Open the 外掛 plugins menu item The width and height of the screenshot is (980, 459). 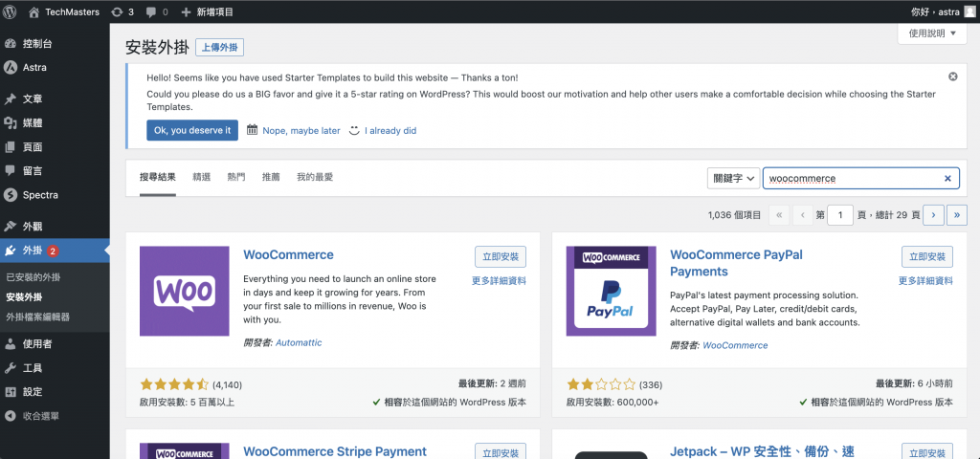point(55,251)
